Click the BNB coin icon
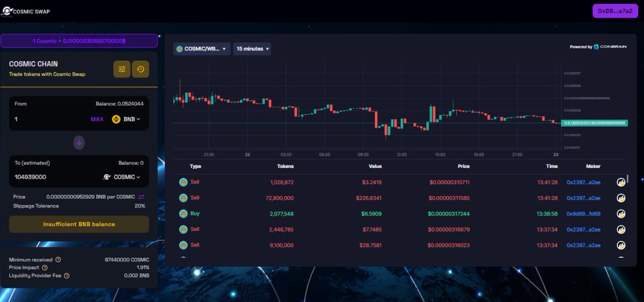The height and width of the screenshot is (302, 644). pyautogui.click(x=115, y=119)
